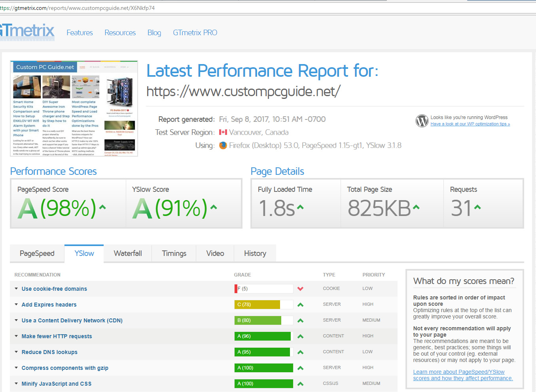The image size is (536, 392).
Task: Click Reduce DNS lookups link text
Action: pyautogui.click(x=49, y=352)
